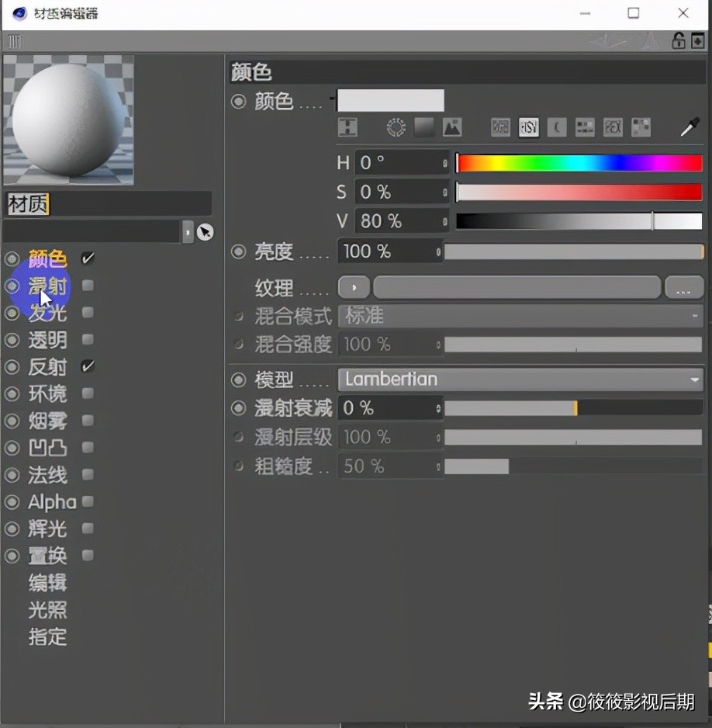Browse texture with the ... button
The height and width of the screenshot is (728, 712).
click(684, 287)
